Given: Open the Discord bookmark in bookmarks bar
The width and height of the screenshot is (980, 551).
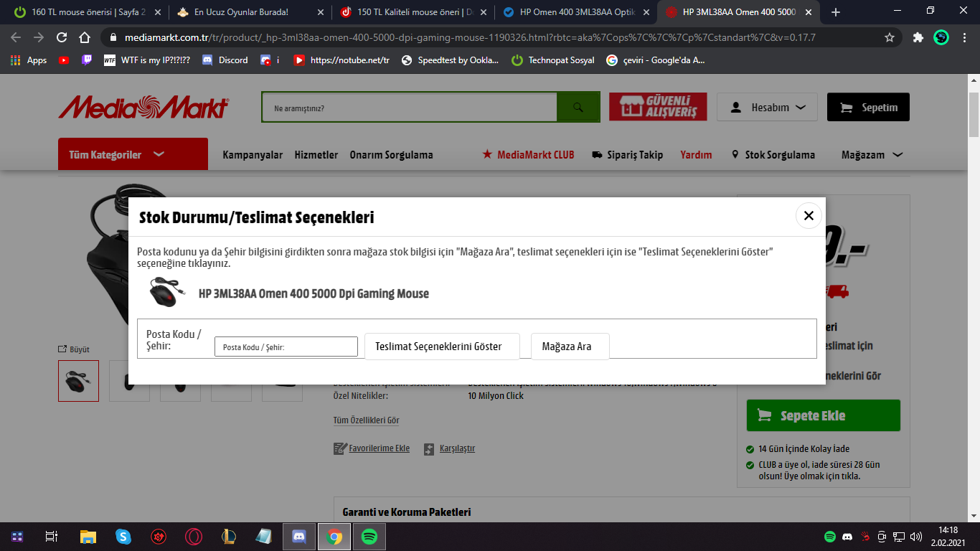Looking at the screenshot, I should [x=225, y=60].
